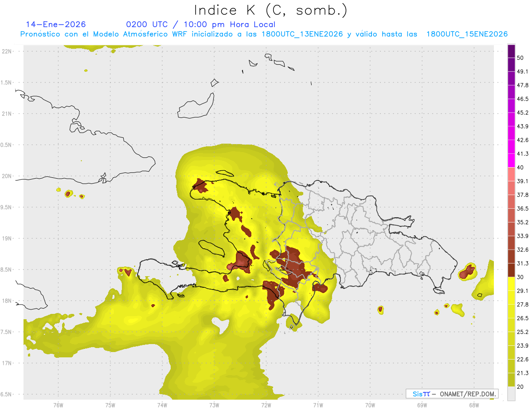Click the '31.3' colorbar value

pyautogui.click(x=523, y=263)
